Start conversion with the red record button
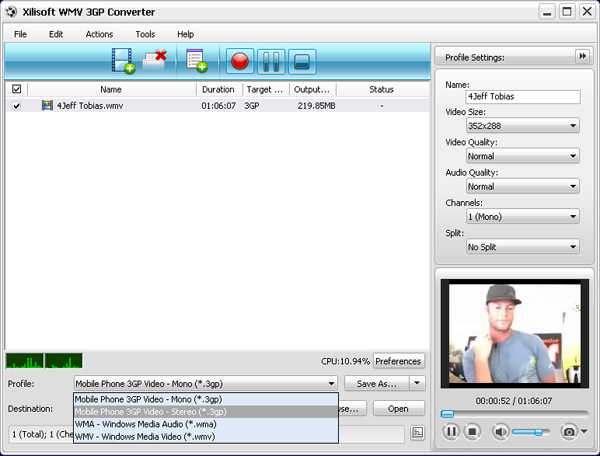 [240, 61]
